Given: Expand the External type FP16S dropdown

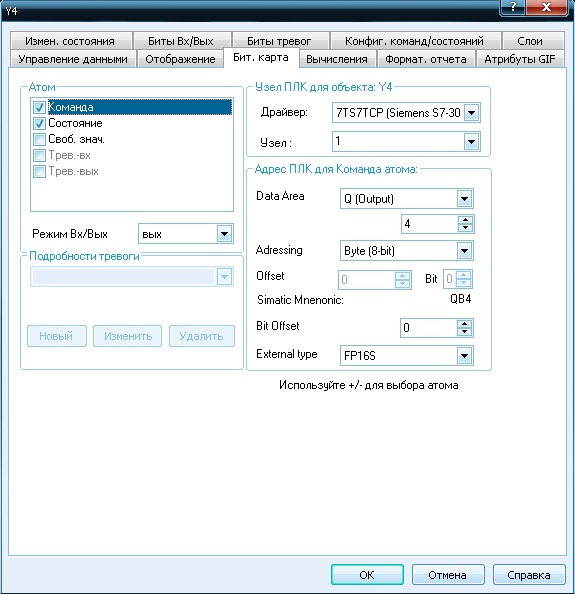Looking at the screenshot, I should (464, 356).
